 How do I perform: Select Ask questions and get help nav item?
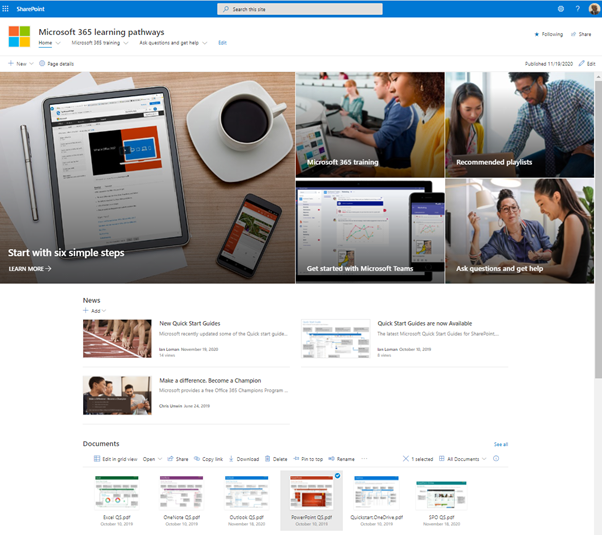pyautogui.click(x=169, y=43)
